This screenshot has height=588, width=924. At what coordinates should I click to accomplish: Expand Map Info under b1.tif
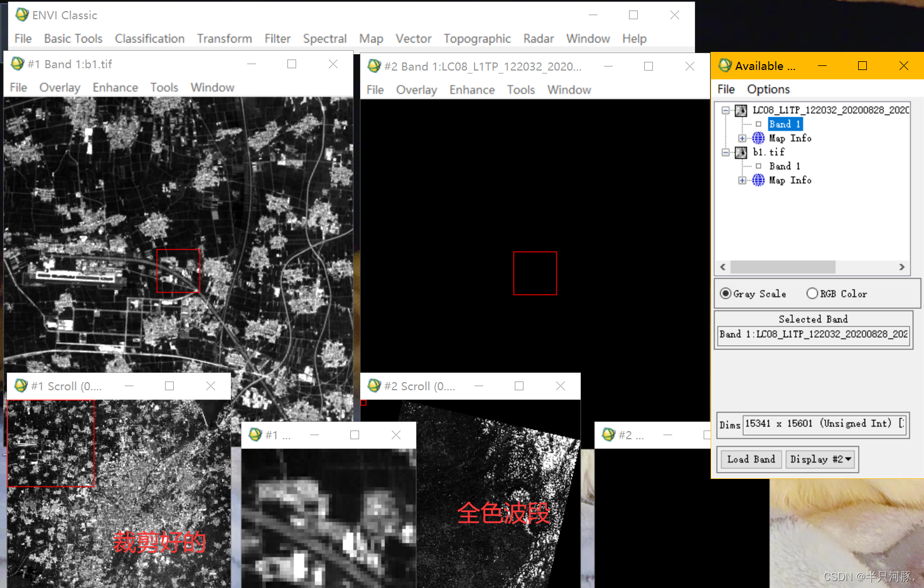tap(742, 180)
